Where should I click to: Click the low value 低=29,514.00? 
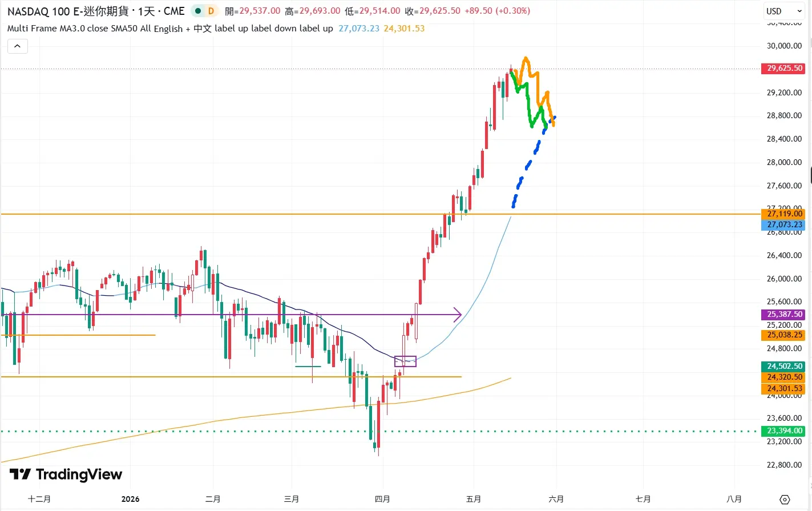[x=373, y=11]
